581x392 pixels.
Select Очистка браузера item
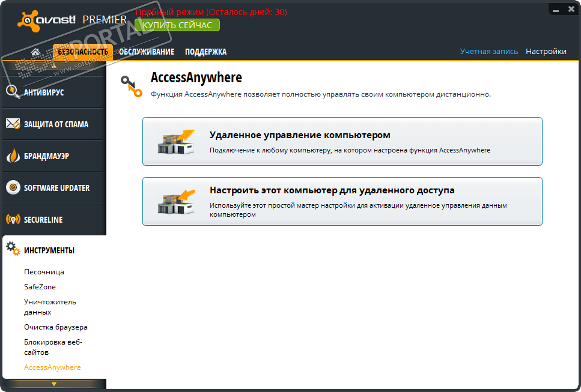pos(56,327)
